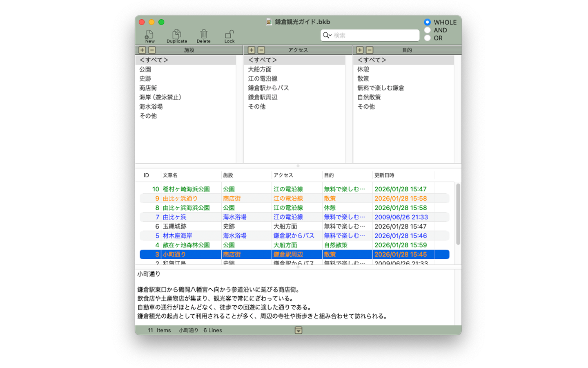Screen dimensions: 588x368
Task: Filter purpose by 休憩
Action: pyautogui.click(x=403, y=70)
